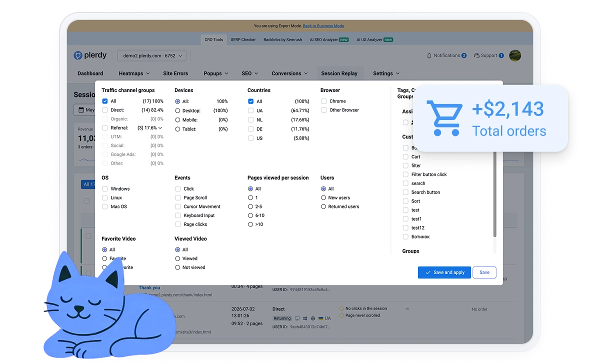Open Support headset icon
Screen dimensions: 600x364
pyautogui.click(x=476, y=55)
